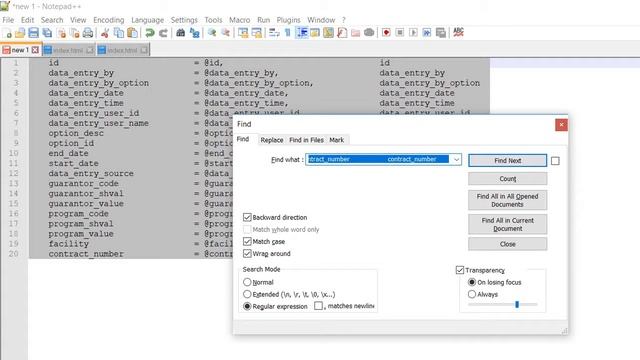Click the Save All toolbar icon
640x360 pixels.
[47, 33]
